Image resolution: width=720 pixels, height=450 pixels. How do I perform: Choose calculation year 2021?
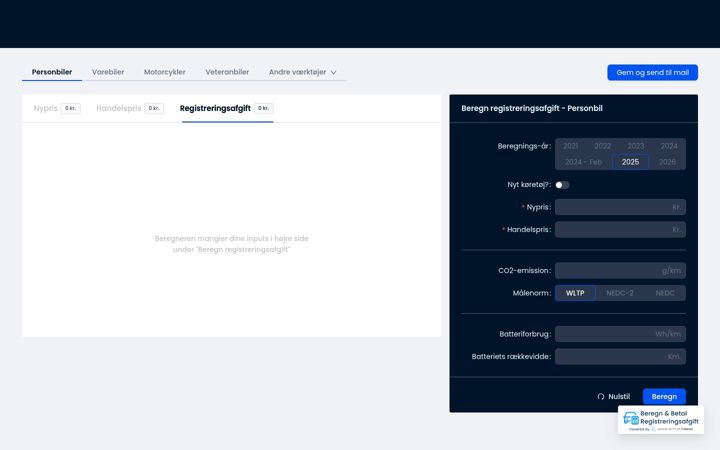[570, 146]
